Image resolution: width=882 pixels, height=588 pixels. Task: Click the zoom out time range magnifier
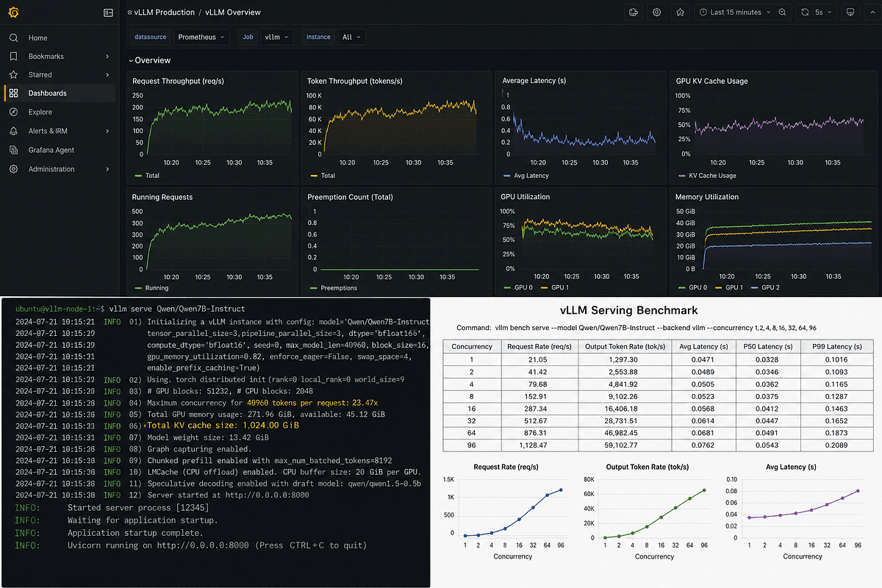(x=782, y=12)
